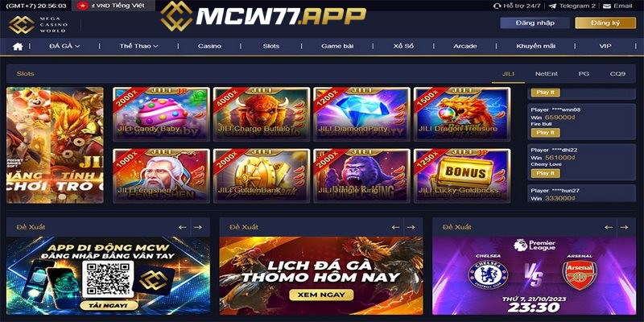
Task: Expand the ĐÁ GÀ dropdown menu
Action: (64, 47)
